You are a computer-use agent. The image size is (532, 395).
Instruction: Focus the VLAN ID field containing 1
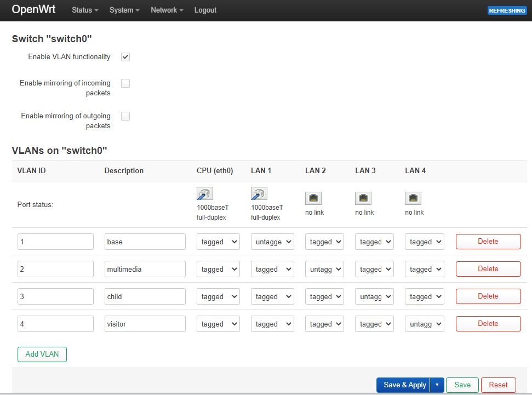click(55, 242)
